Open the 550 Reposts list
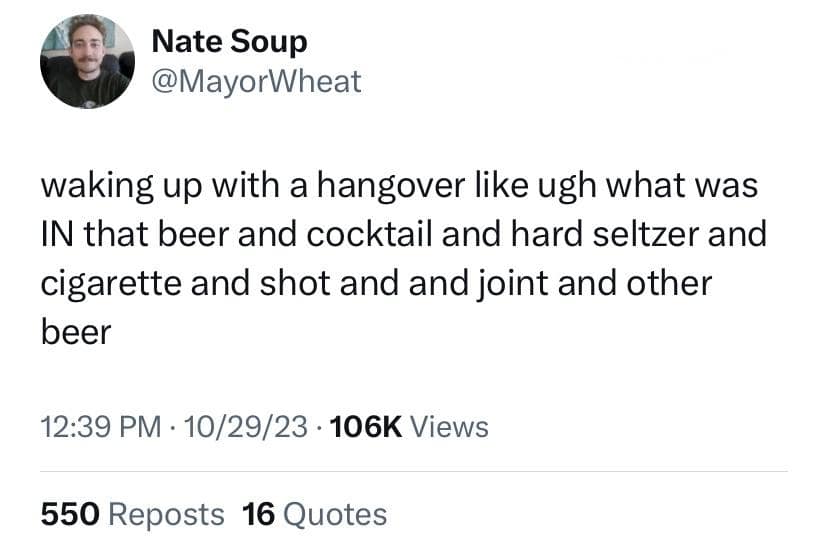Viewport: 828px width, 554px height. tap(132, 514)
